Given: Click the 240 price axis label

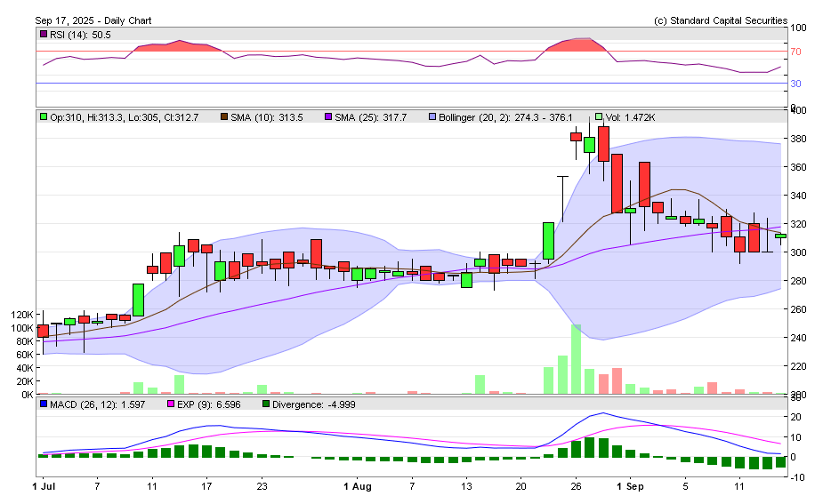Looking at the screenshot, I should 799,338.
